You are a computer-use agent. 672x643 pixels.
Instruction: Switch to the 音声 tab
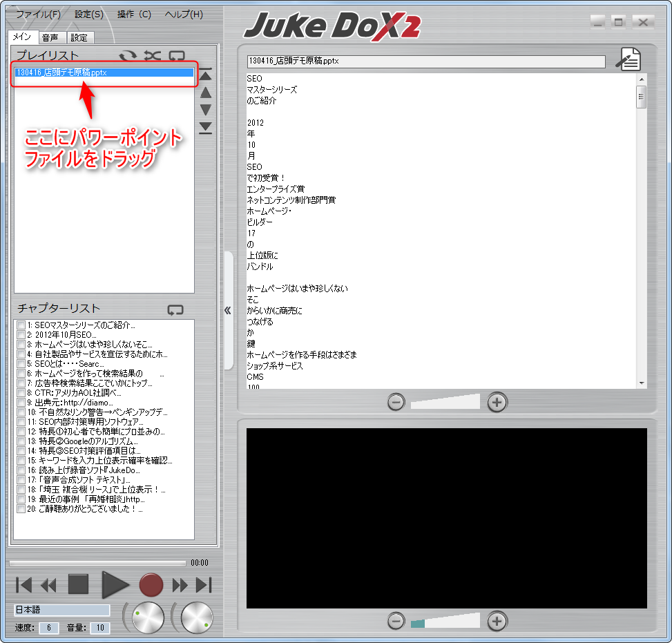51,38
